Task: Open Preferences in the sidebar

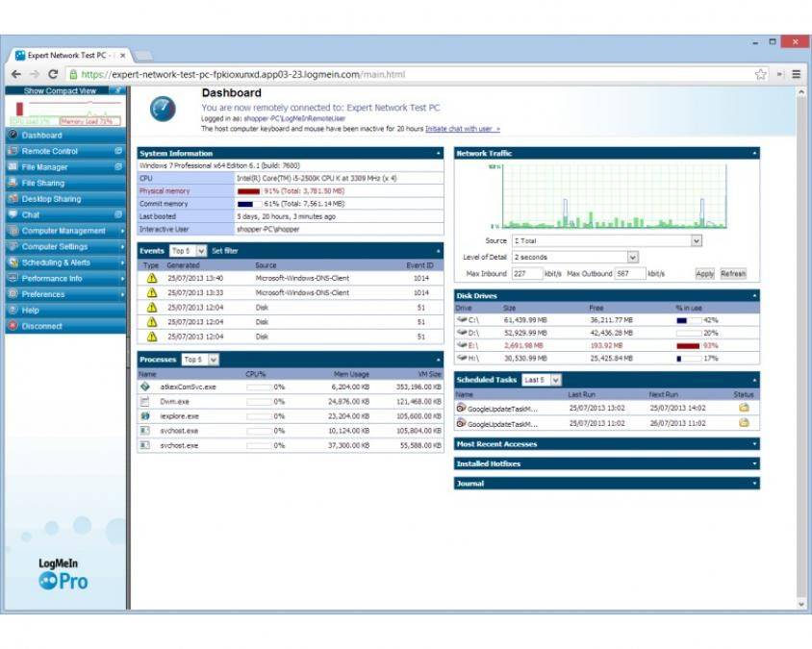Action: tap(65, 294)
